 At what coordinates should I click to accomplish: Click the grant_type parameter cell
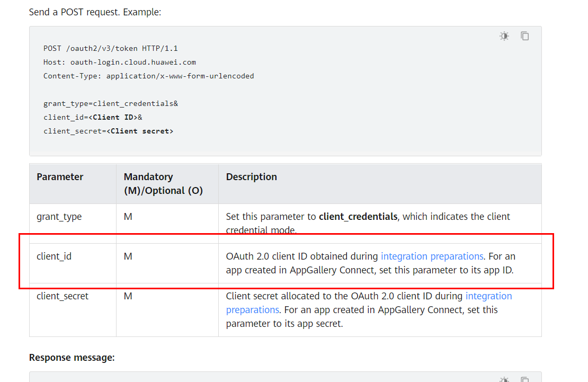pos(73,224)
